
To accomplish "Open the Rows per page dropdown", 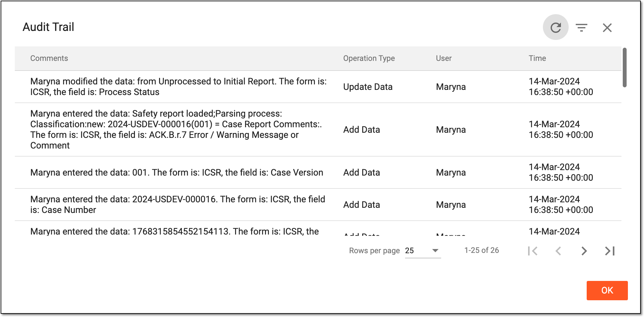I will (423, 251).
